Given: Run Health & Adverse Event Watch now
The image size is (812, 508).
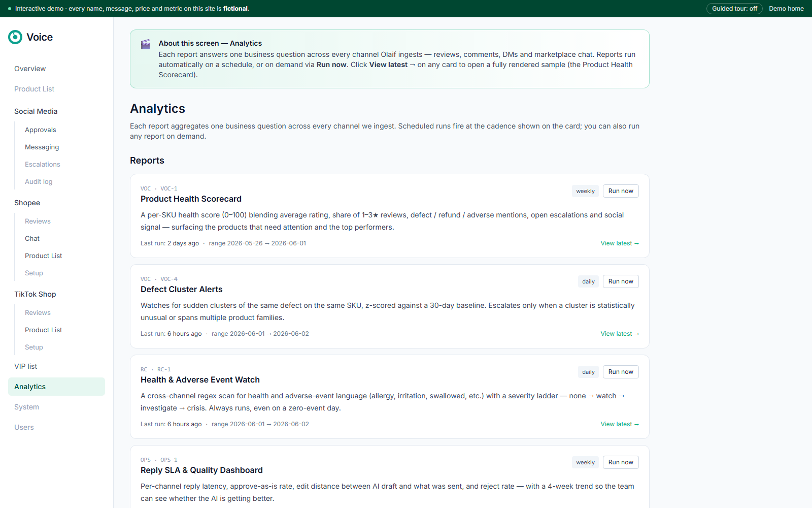Looking at the screenshot, I should [621, 372].
